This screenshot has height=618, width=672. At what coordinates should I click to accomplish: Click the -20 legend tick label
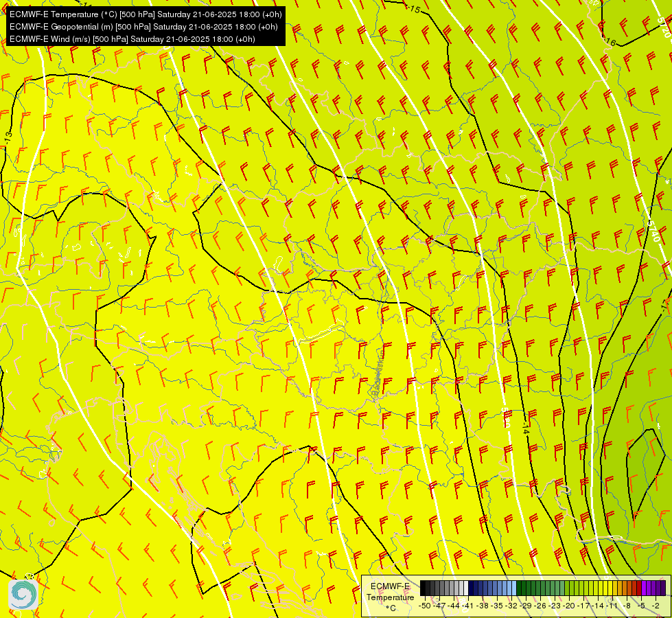point(569,606)
